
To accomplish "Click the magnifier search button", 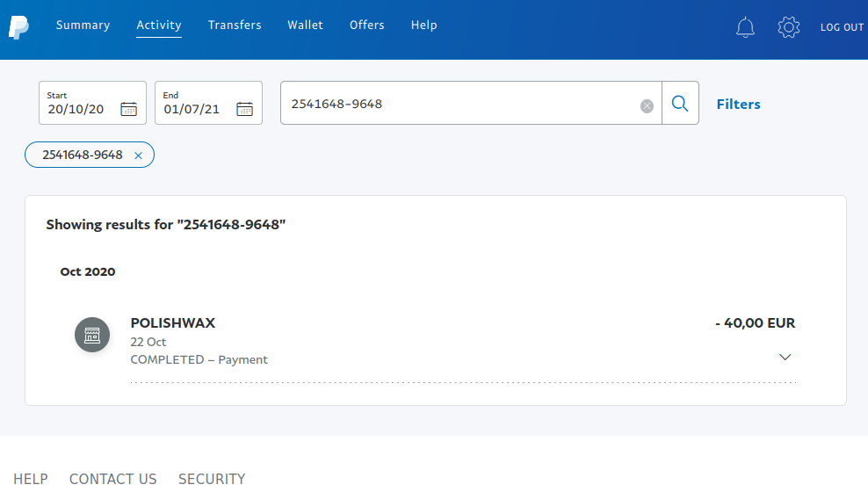I will pos(680,104).
